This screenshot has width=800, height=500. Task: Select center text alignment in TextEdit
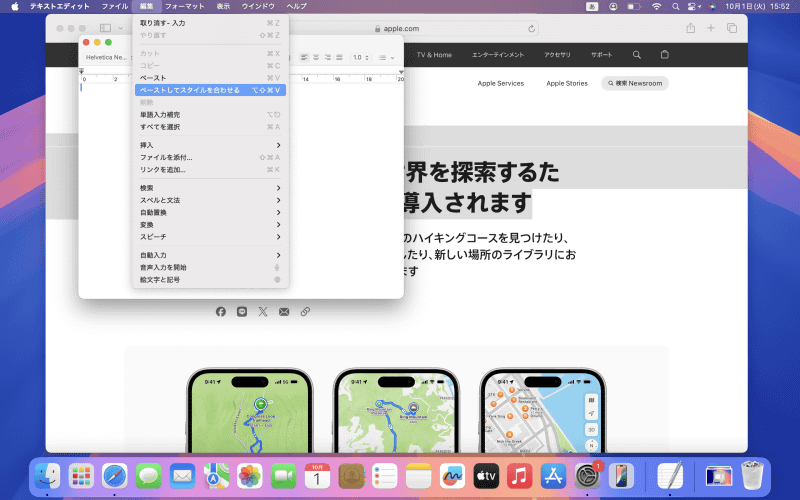coord(316,58)
